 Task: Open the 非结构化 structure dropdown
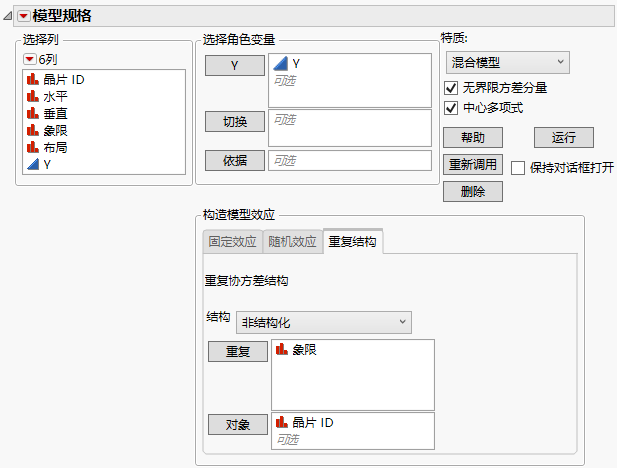point(323,322)
